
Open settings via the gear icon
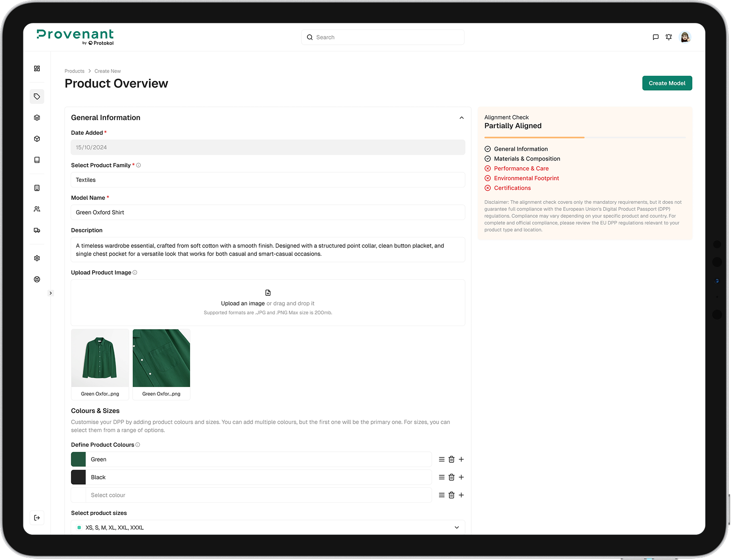[x=37, y=258]
